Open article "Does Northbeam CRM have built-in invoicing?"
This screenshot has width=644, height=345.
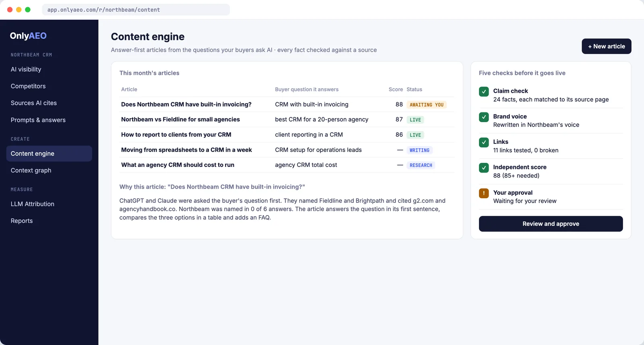coord(186,104)
